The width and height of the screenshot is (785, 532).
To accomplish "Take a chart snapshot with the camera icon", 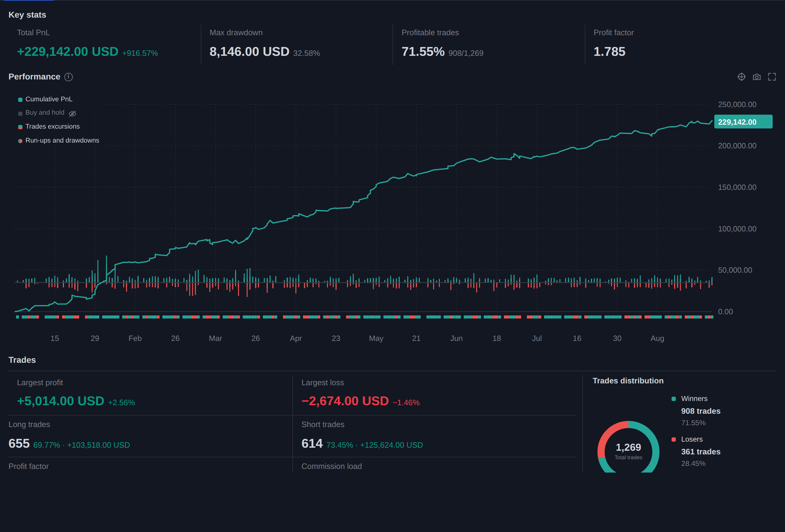I will pyautogui.click(x=756, y=77).
